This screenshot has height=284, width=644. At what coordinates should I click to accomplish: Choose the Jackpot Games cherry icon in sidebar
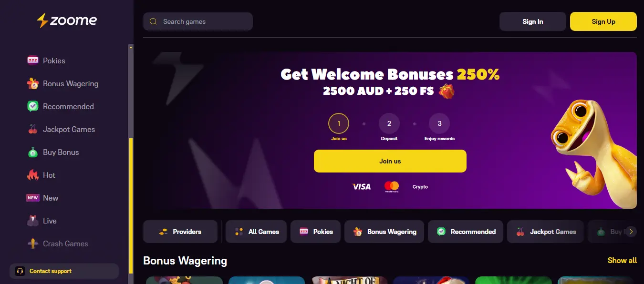[x=32, y=129]
